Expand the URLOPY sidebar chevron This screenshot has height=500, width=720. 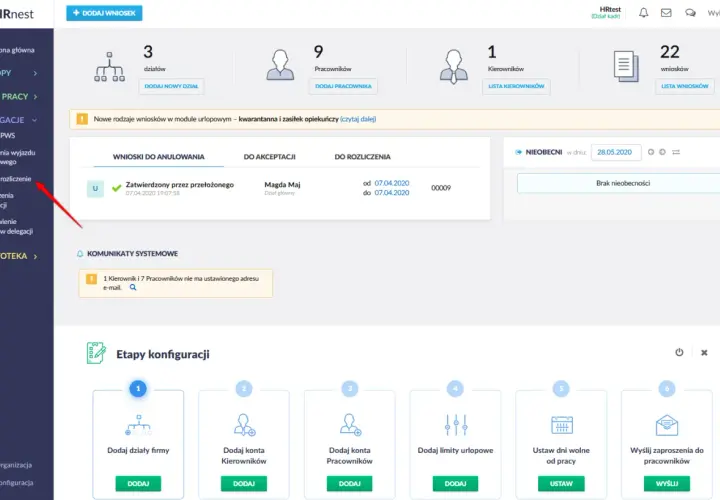coord(35,73)
